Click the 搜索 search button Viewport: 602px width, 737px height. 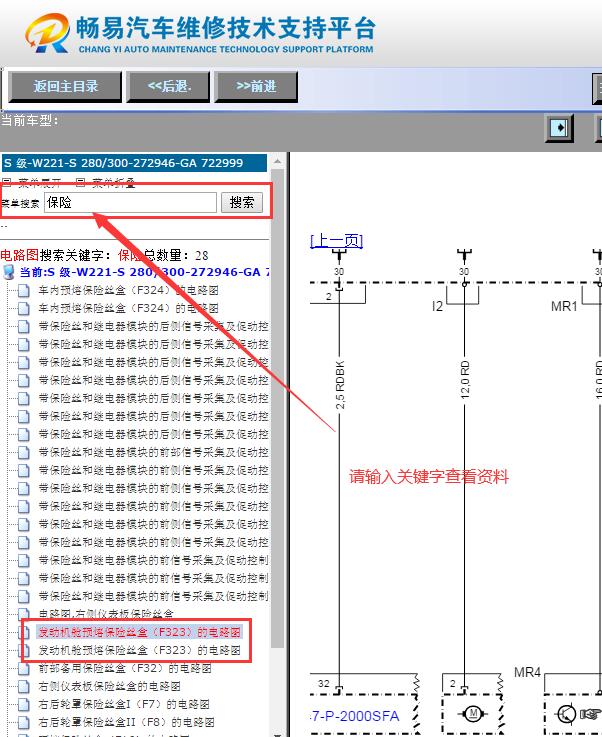(242, 203)
